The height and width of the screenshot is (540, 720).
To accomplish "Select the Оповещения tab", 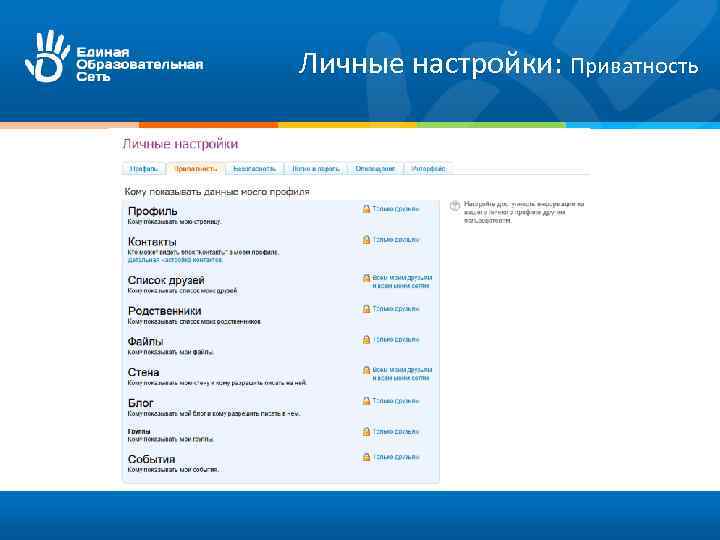I will tap(375, 169).
